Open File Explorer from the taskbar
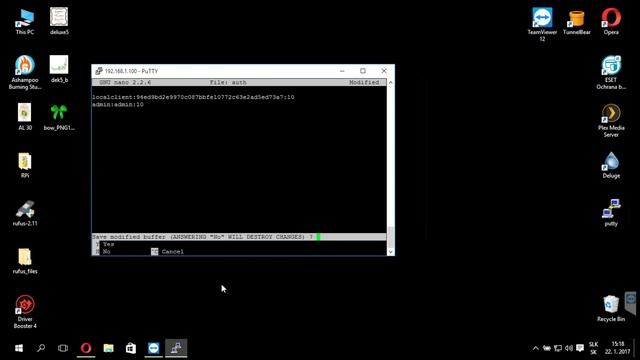This screenshot has width=640, height=360. pos(108,348)
